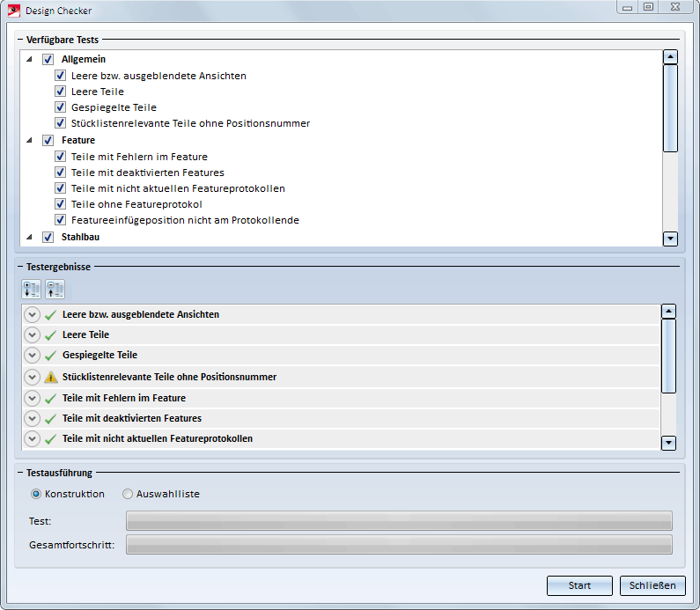Click green checkmark of Leere Teile result
Screen dimensions: 700x610
tap(50, 335)
